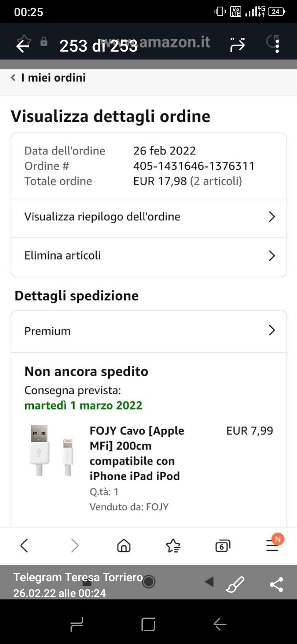Open browser bookmarks star icon
297x644 pixels.
173,546
